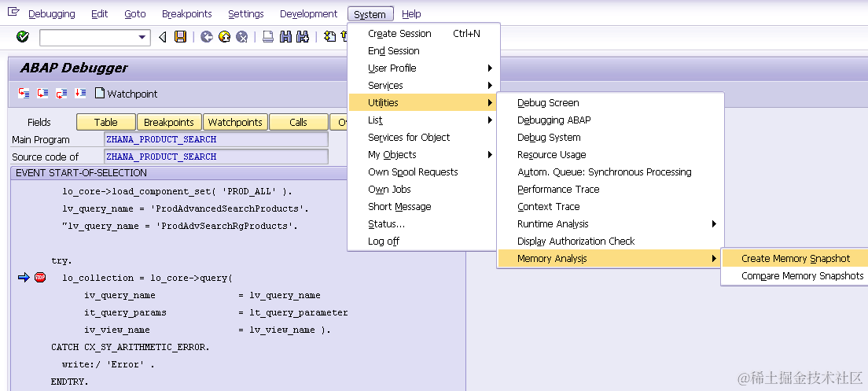Click the First Page icon

tap(330, 36)
